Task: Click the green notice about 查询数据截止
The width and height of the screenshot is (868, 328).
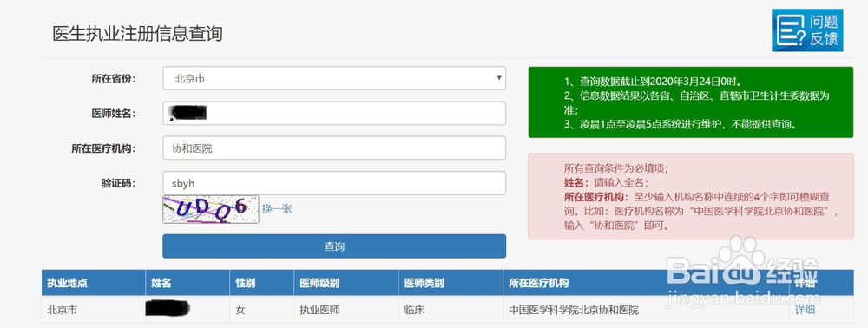Action: click(x=691, y=102)
